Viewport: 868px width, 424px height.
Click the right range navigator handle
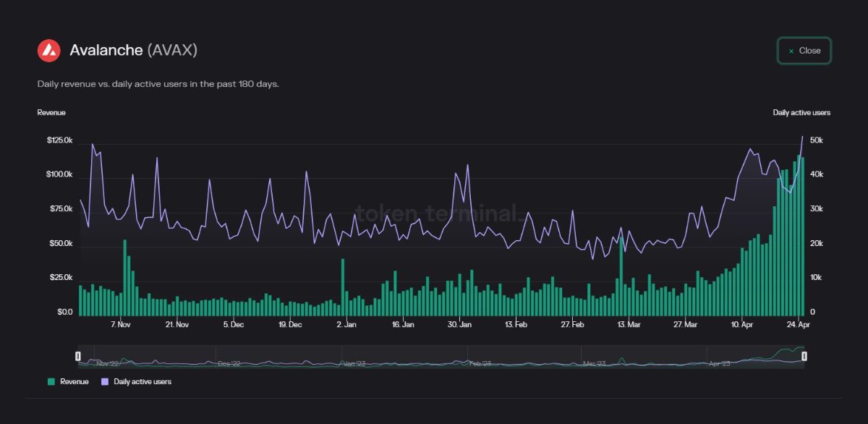pos(804,355)
